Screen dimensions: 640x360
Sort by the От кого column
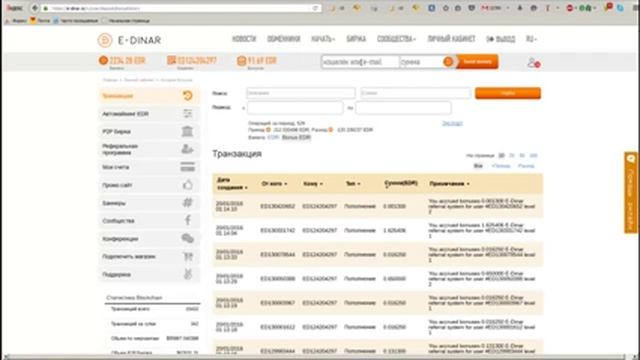point(274,184)
